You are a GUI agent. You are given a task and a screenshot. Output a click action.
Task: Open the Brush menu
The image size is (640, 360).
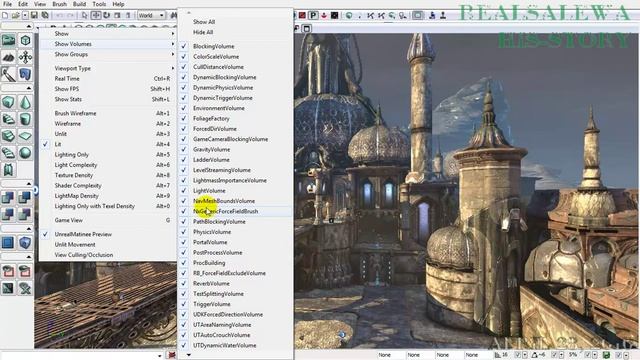click(x=60, y=4)
